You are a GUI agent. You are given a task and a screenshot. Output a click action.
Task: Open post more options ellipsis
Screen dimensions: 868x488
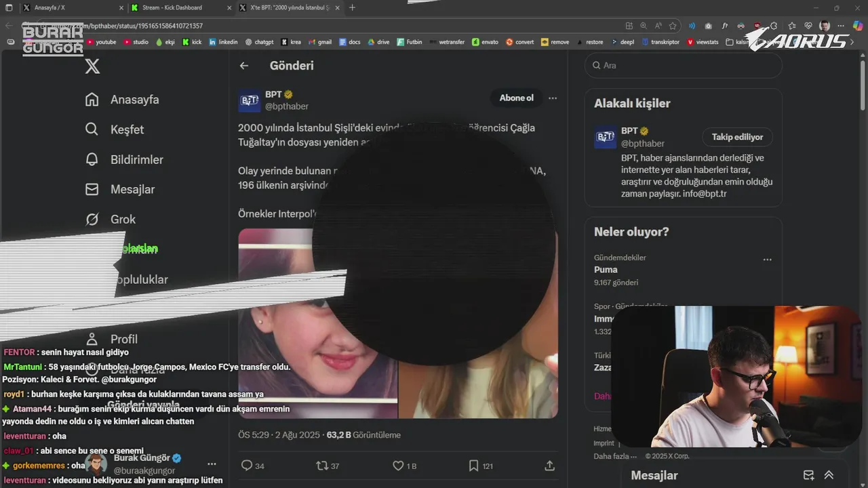[553, 98]
